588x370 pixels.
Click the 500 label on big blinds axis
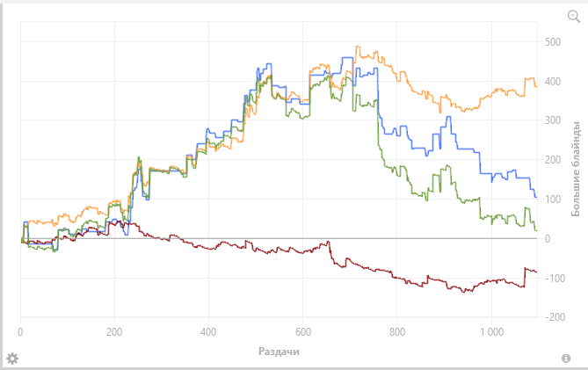pyautogui.click(x=553, y=41)
